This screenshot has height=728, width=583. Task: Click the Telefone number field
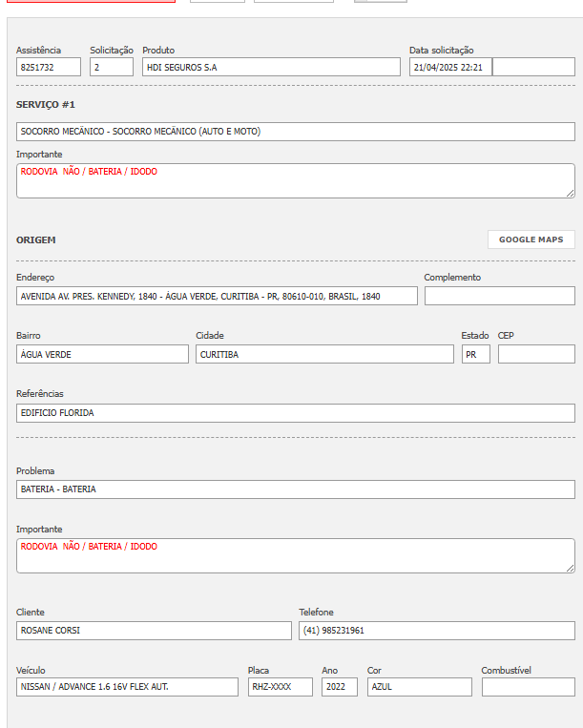tap(436, 631)
